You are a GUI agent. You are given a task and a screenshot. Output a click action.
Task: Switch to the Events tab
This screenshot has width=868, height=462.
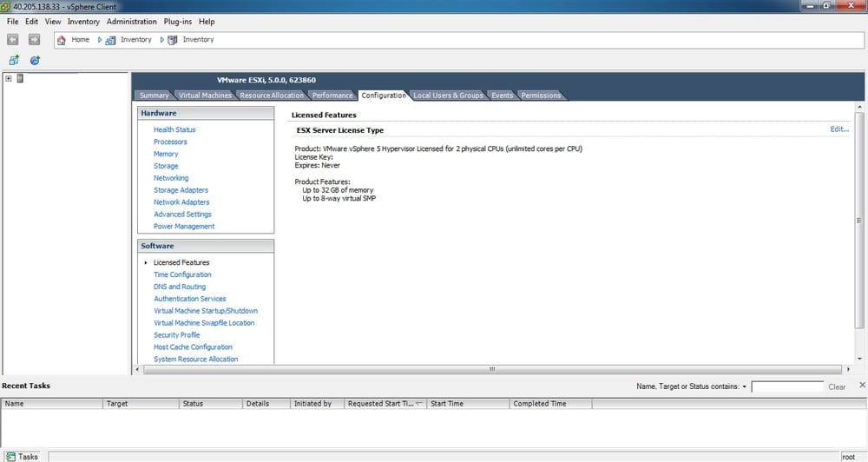(502, 96)
